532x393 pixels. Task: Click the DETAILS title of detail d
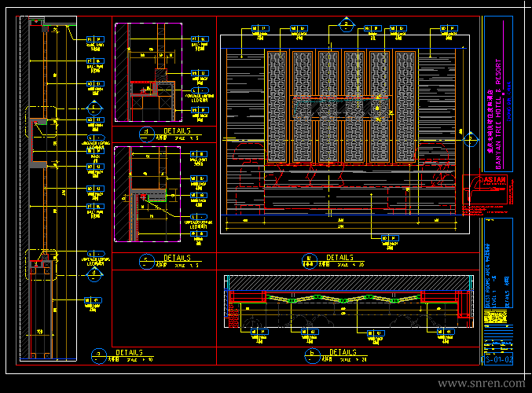click(x=177, y=131)
